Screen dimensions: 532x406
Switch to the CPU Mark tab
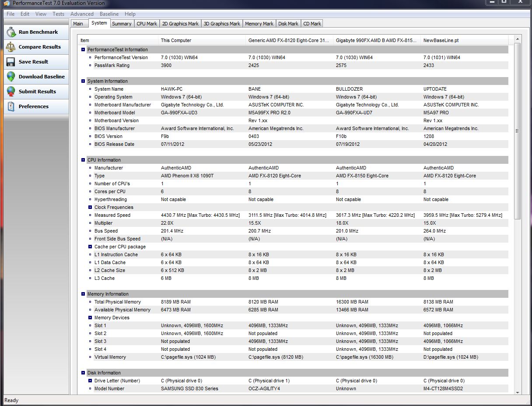tap(147, 24)
